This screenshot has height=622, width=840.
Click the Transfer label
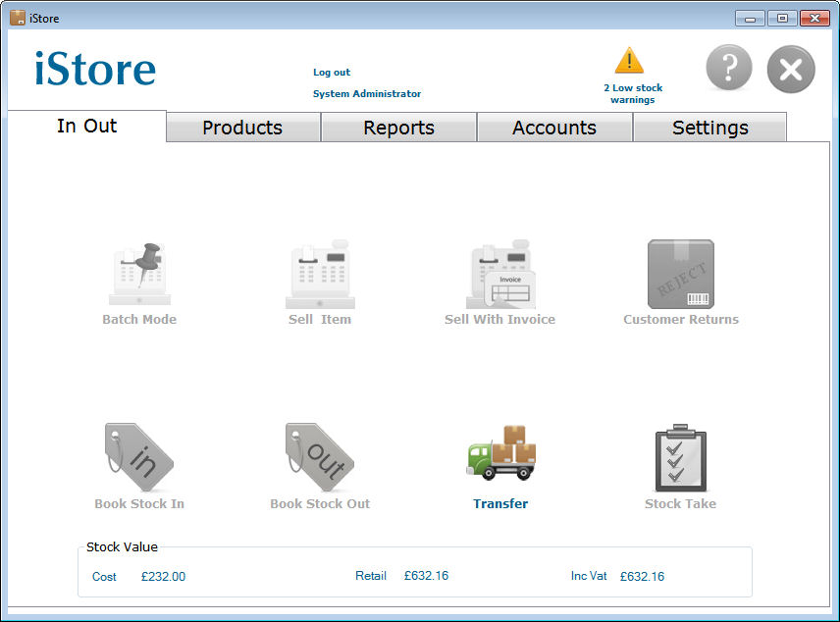pyautogui.click(x=500, y=503)
